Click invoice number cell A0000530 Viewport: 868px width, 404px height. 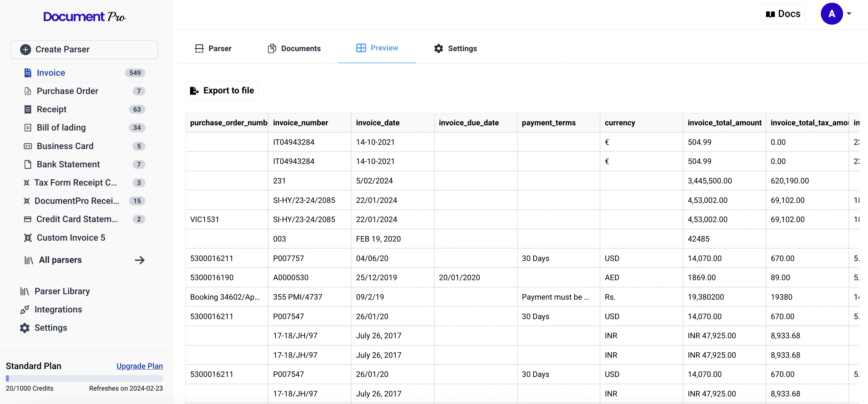(310, 278)
